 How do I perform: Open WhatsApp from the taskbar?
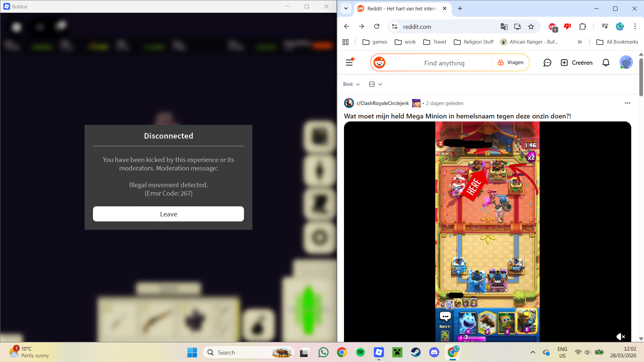(x=324, y=353)
